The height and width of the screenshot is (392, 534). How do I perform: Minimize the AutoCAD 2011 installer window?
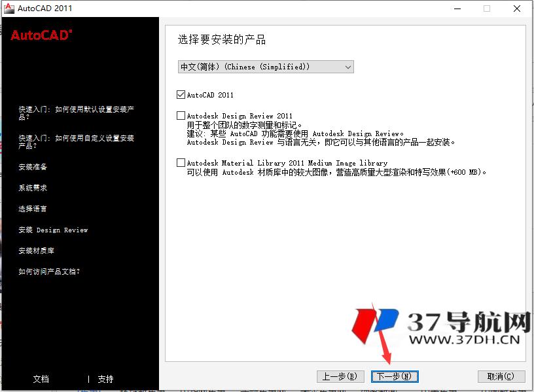(x=457, y=9)
